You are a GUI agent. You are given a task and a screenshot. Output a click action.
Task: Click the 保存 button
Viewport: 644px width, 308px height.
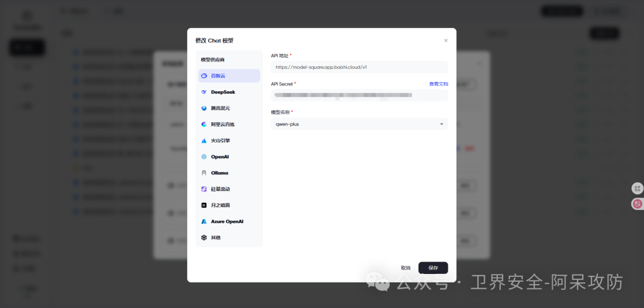pos(433,267)
